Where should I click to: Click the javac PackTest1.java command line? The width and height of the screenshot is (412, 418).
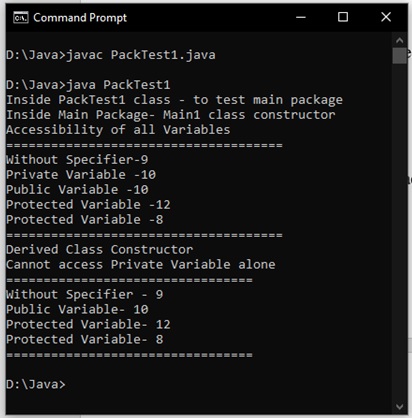click(x=111, y=55)
